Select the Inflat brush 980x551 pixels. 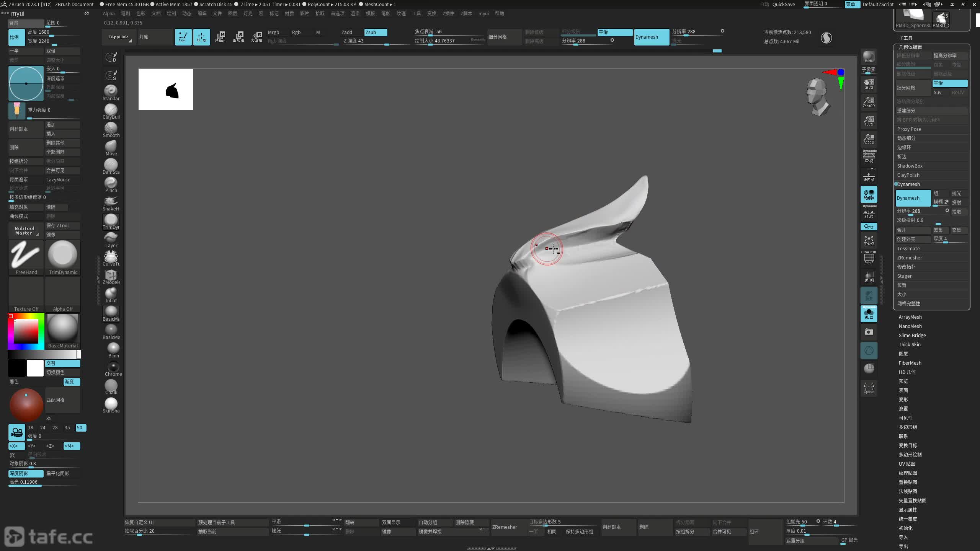pos(111,293)
